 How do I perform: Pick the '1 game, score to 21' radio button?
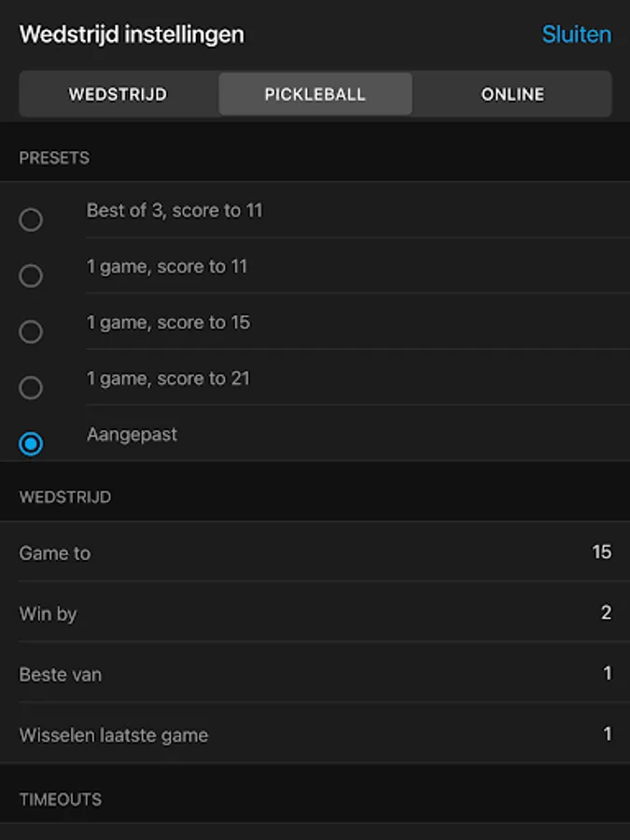31,388
